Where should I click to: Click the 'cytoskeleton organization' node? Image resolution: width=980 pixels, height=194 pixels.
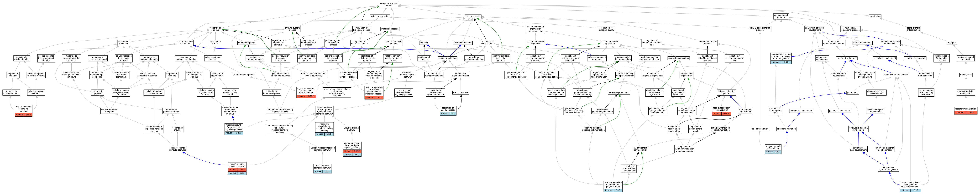(x=687, y=75)
